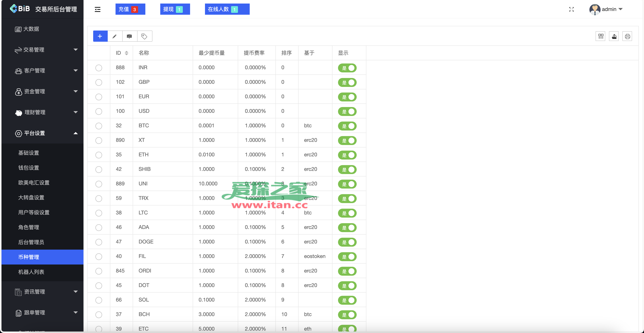This screenshot has height=333, width=644.
Task: Click the add new currency plus icon
Action: pos(100,36)
